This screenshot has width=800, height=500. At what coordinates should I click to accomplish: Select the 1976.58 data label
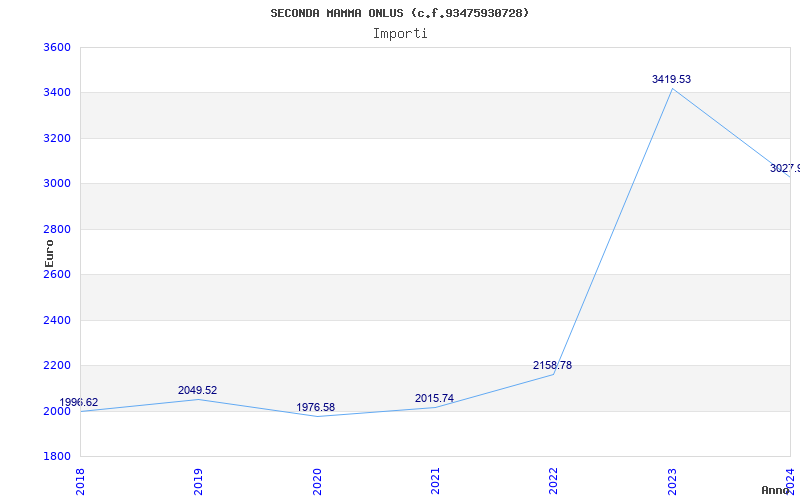tap(316, 407)
